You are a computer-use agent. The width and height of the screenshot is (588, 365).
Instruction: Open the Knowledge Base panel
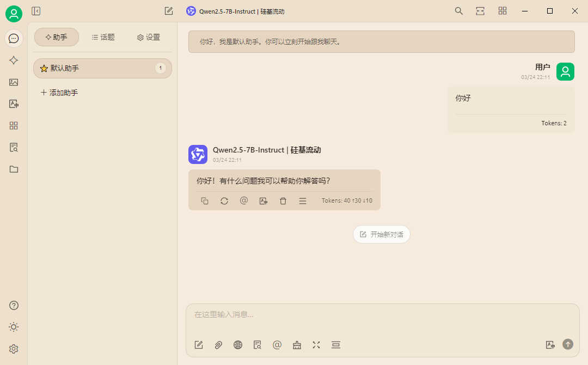pyautogui.click(x=14, y=147)
